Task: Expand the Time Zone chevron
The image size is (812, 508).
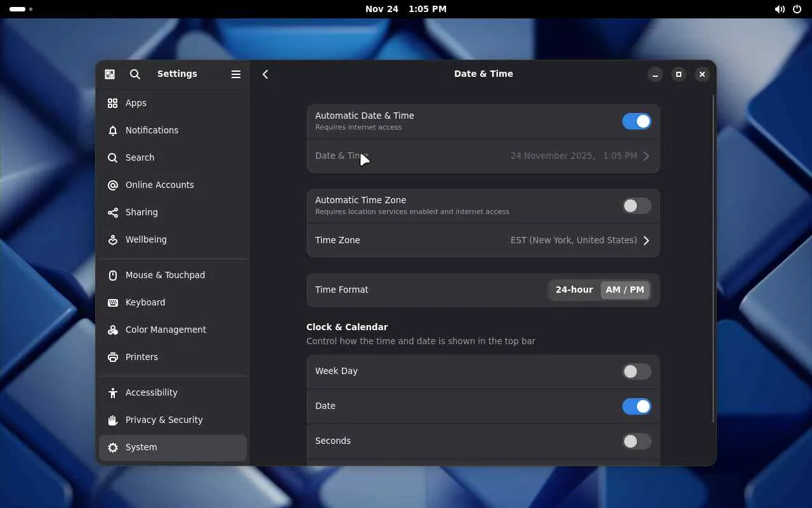Action: tap(646, 241)
